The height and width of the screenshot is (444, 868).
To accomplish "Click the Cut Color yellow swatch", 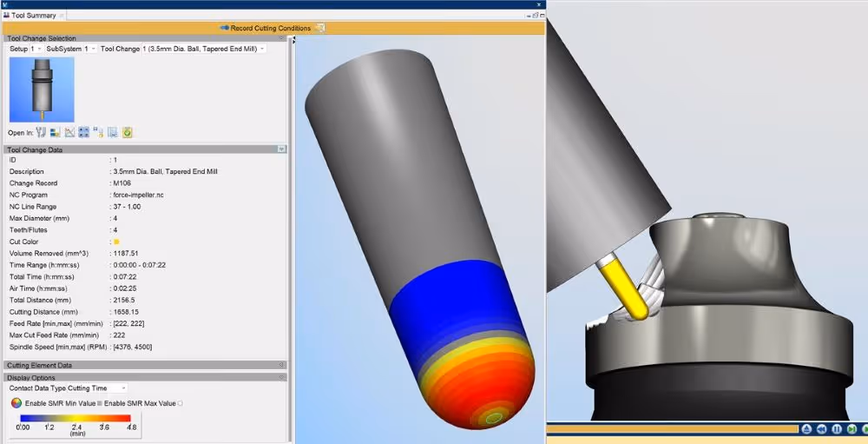I will pyautogui.click(x=116, y=242).
